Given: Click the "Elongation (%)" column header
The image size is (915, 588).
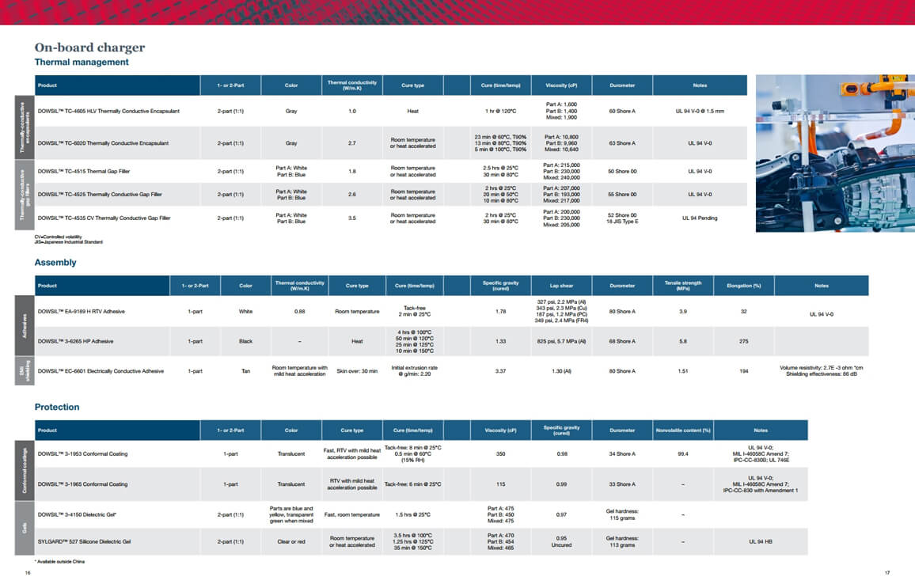Looking at the screenshot, I should 743,286.
